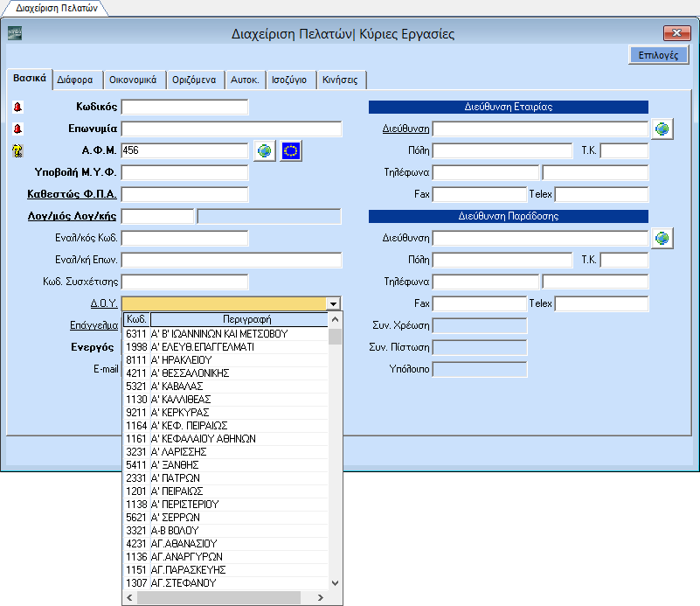This screenshot has height=606, width=700.
Task: Open the Επιλογές button
Action: click(x=658, y=55)
